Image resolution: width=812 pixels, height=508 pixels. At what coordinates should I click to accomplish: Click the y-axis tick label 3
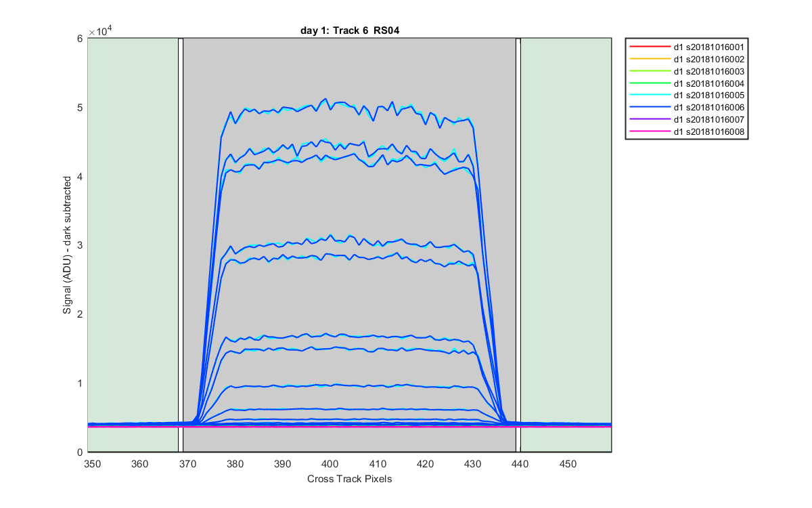pyautogui.click(x=81, y=245)
